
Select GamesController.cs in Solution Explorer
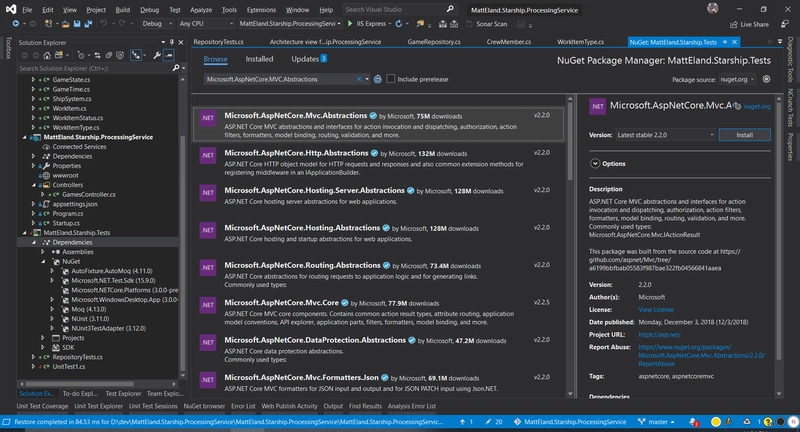coord(89,194)
